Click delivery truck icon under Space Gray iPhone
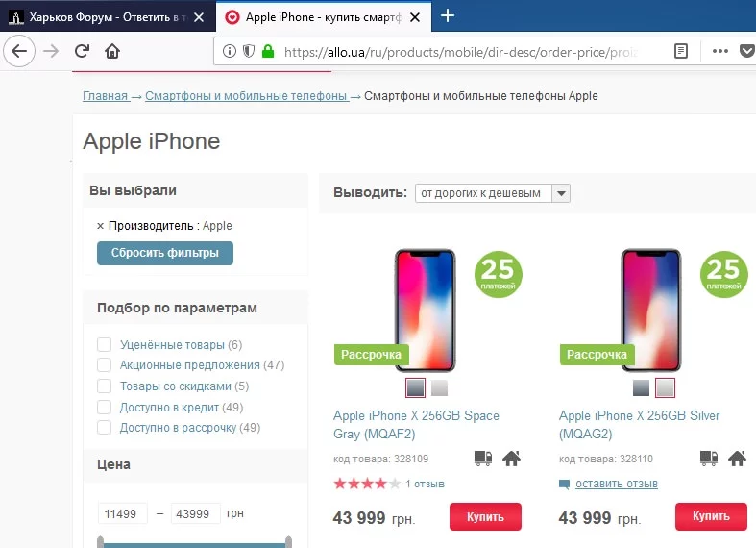756x548 pixels. click(485, 459)
